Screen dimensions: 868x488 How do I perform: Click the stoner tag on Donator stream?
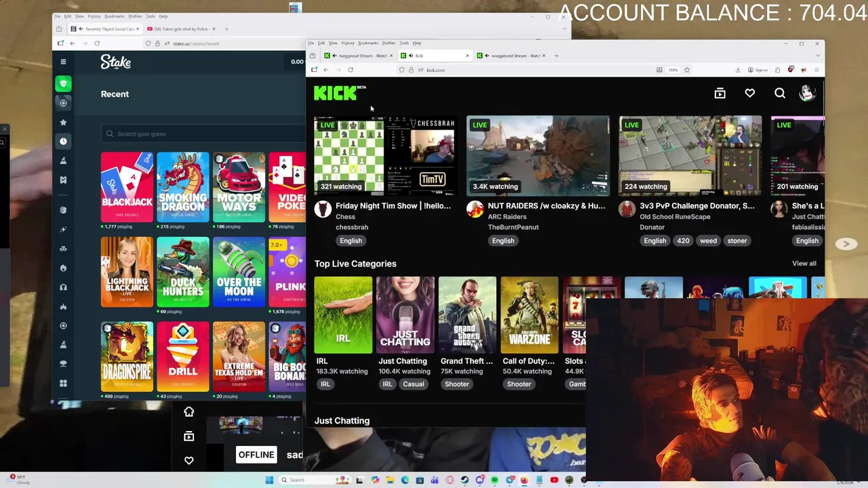click(x=737, y=241)
